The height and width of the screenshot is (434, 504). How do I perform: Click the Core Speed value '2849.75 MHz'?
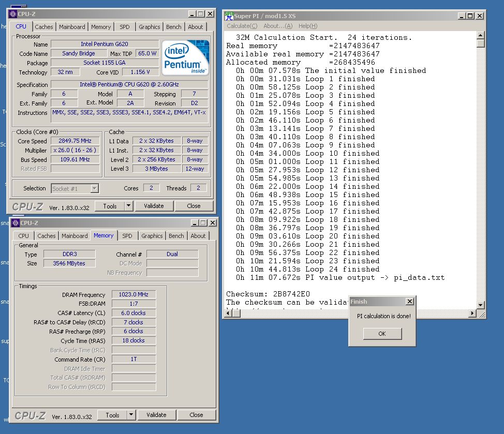point(75,141)
